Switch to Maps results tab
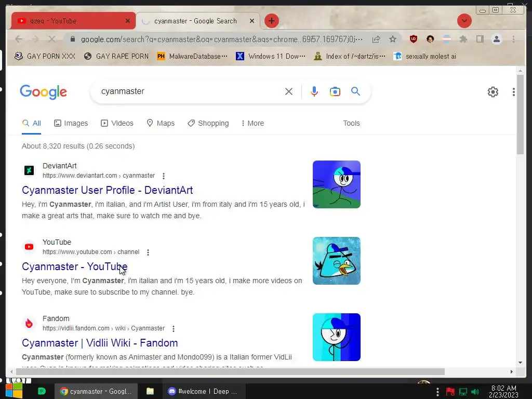 pyautogui.click(x=161, y=123)
